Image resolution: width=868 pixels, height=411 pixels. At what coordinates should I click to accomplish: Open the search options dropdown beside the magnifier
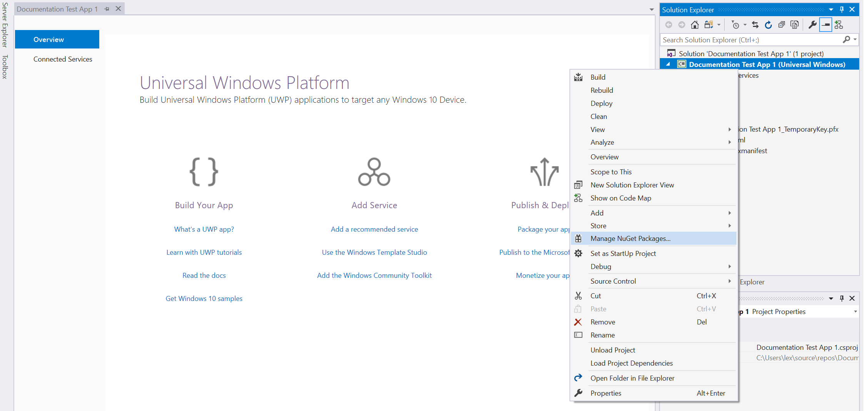point(855,39)
